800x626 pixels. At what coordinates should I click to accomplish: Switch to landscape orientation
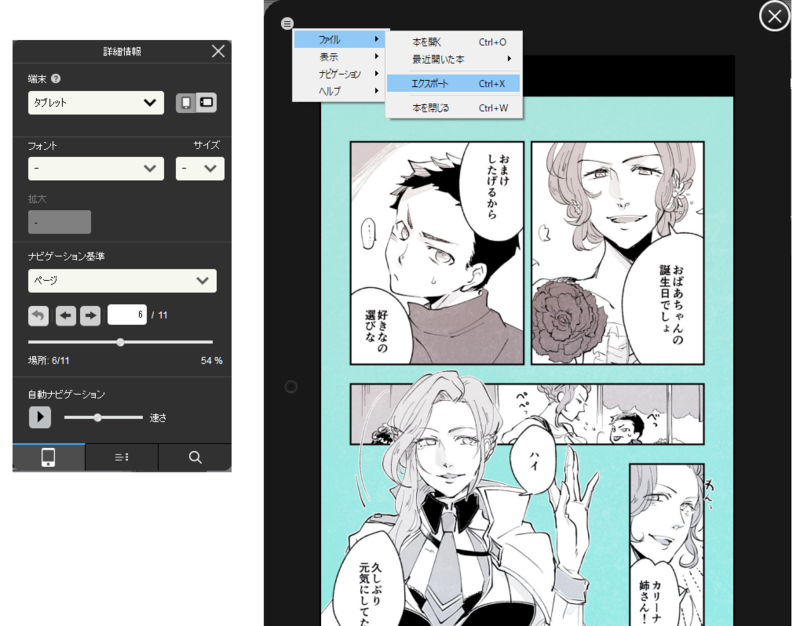[x=206, y=103]
